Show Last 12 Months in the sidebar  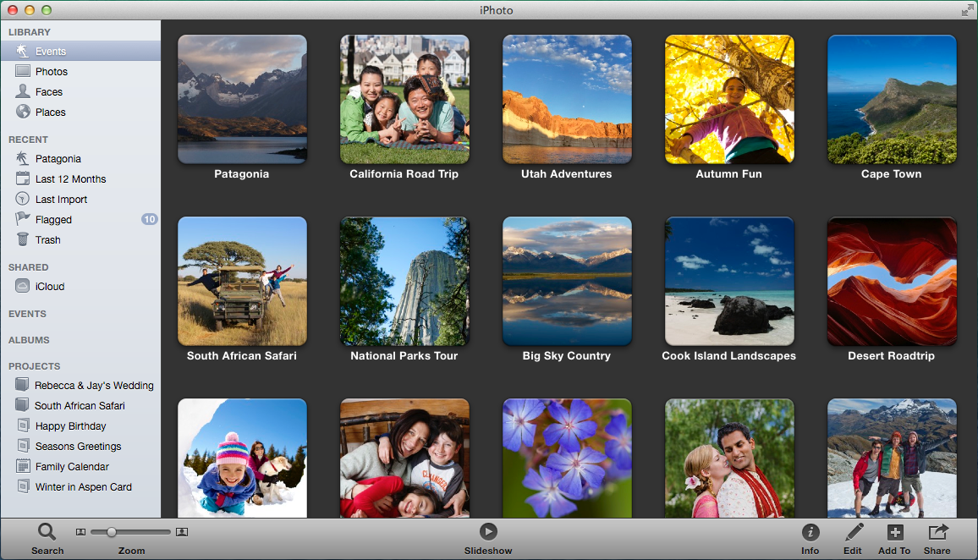80,179
